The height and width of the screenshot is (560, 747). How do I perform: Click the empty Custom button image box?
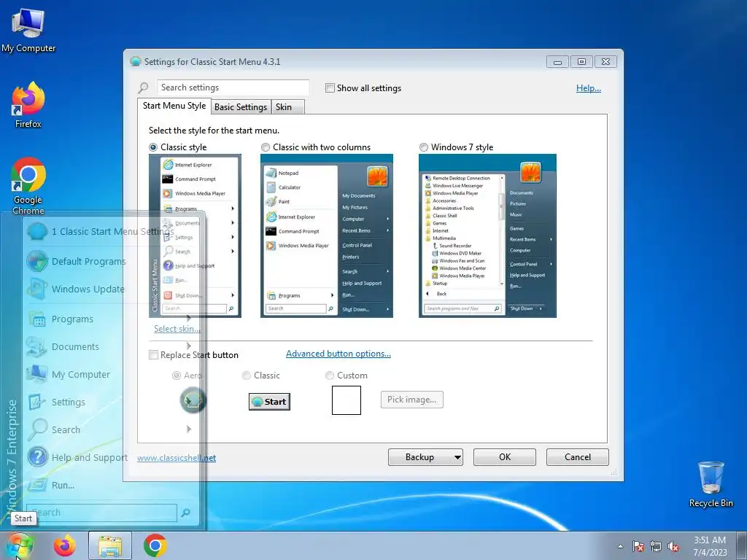347,400
